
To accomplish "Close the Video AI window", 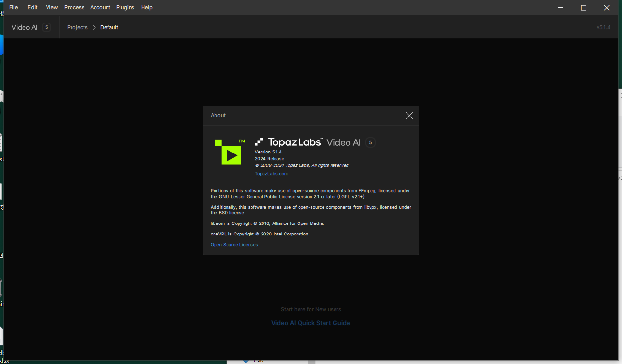I will (607, 7).
